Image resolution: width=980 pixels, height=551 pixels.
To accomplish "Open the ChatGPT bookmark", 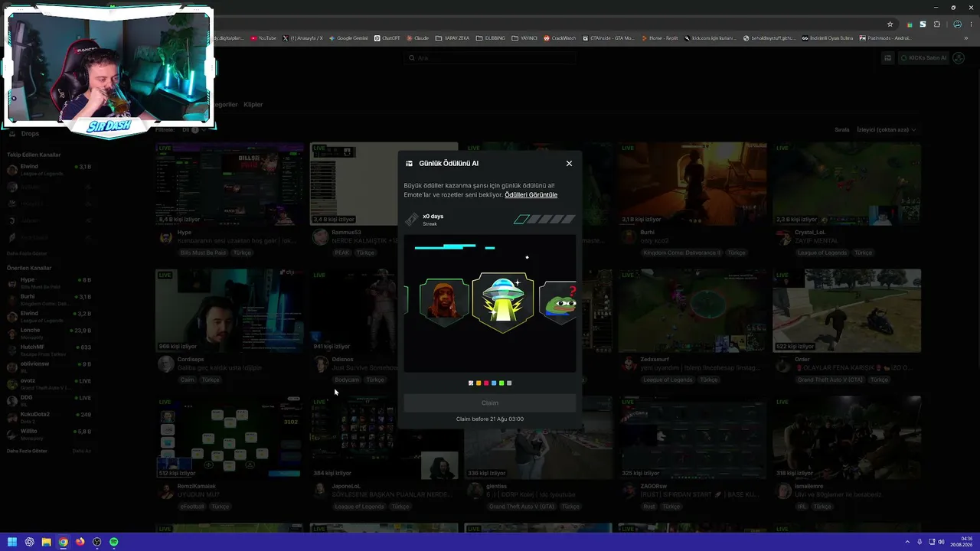I will (x=387, y=38).
